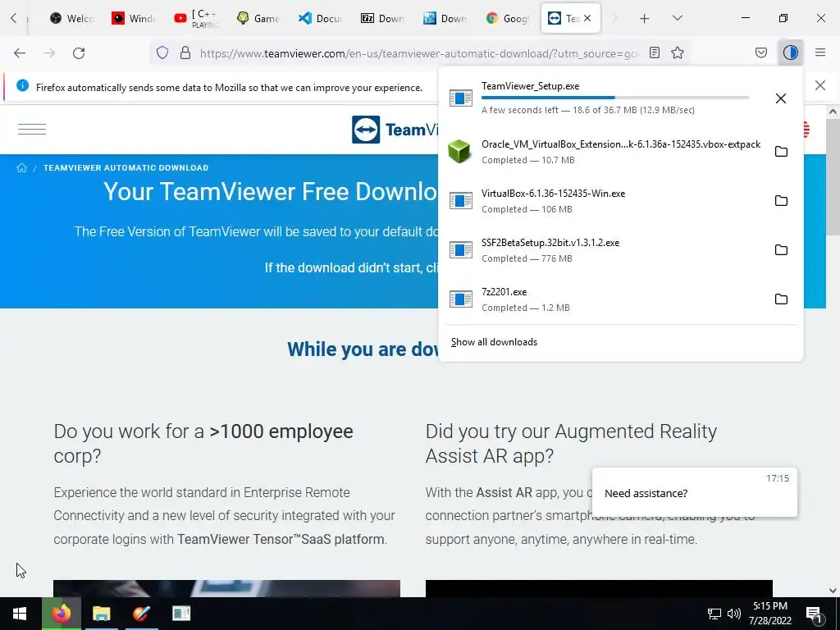840x630 pixels.
Task: Go back to previous page
Action: coord(20,53)
